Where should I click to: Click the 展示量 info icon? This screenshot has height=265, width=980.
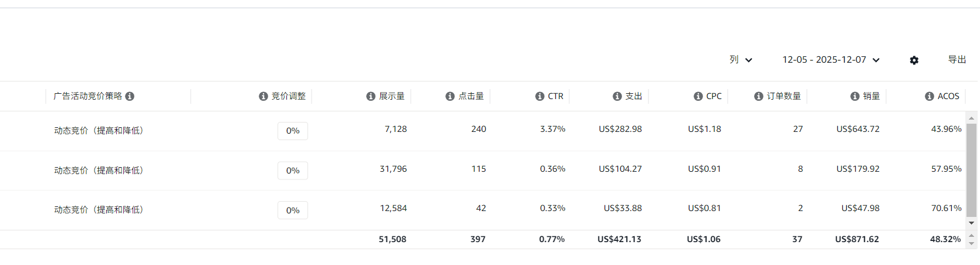pyautogui.click(x=371, y=96)
